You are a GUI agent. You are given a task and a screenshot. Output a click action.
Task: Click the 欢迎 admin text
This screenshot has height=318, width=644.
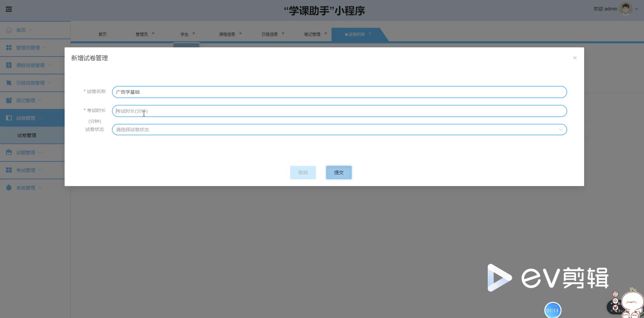coord(605,9)
